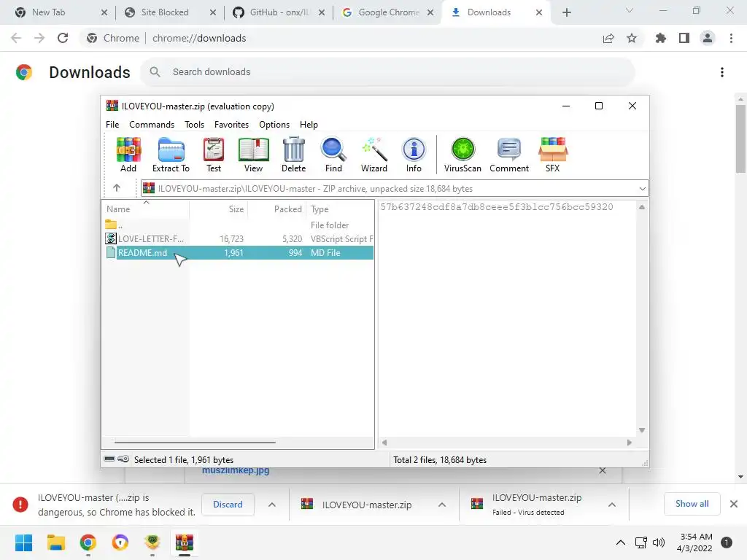This screenshot has height=560, width=747.
Task: Click Chrome icon in the taskbar
Action: pos(88,542)
